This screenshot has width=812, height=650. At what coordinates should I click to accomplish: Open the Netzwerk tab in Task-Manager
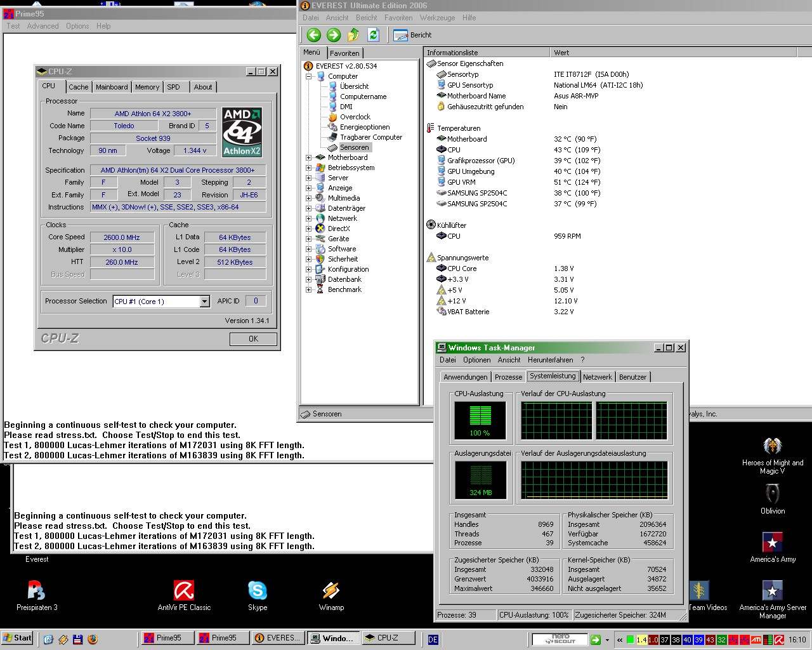[598, 377]
